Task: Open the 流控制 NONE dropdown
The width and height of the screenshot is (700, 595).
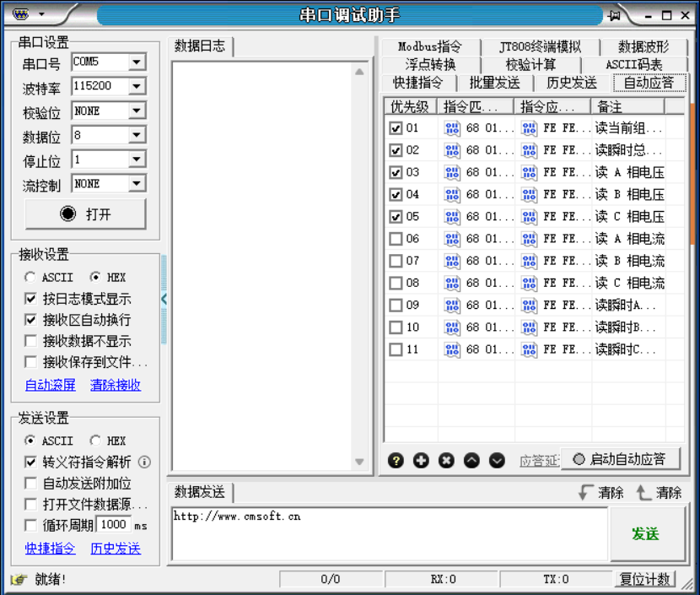Action: point(137,183)
